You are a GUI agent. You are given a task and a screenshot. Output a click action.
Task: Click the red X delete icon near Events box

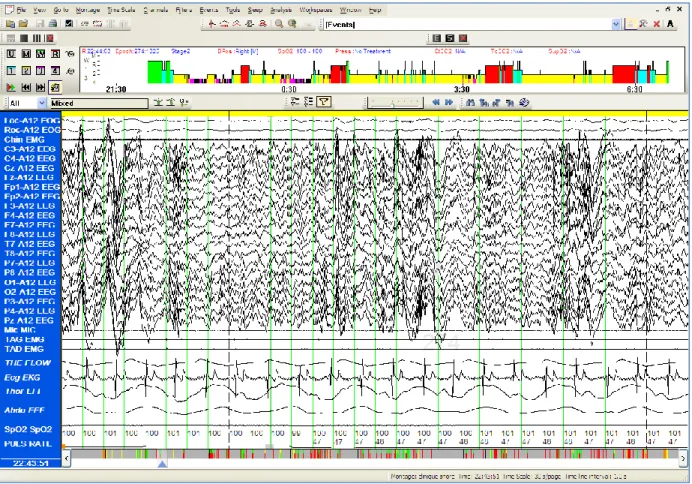point(657,24)
